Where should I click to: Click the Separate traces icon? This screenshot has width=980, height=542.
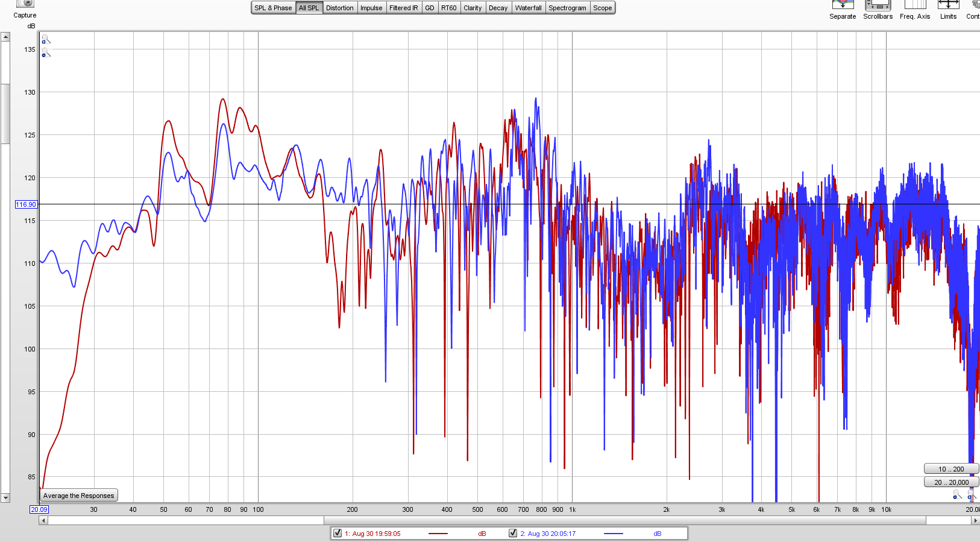pos(842,5)
